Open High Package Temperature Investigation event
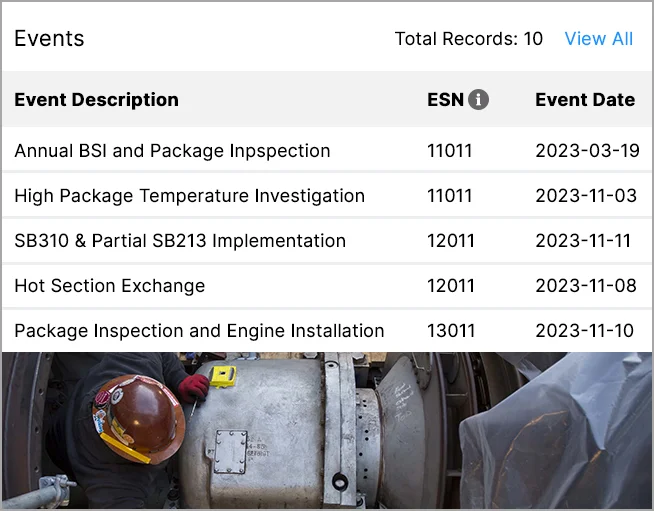Screen dimensions: 654x511 click(189, 196)
